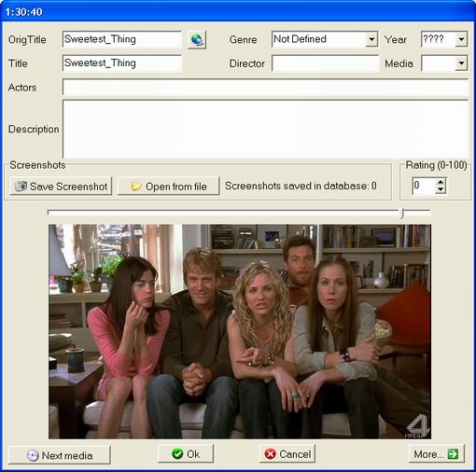
Task: Click the movie preview frame image
Action: [x=240, y=331]
